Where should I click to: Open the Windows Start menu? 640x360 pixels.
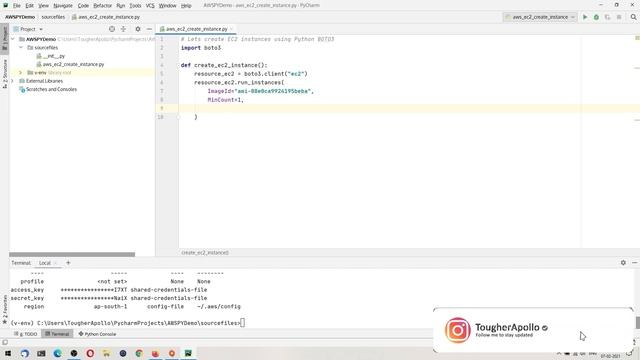pyautogui.click(x=8, y=353)
